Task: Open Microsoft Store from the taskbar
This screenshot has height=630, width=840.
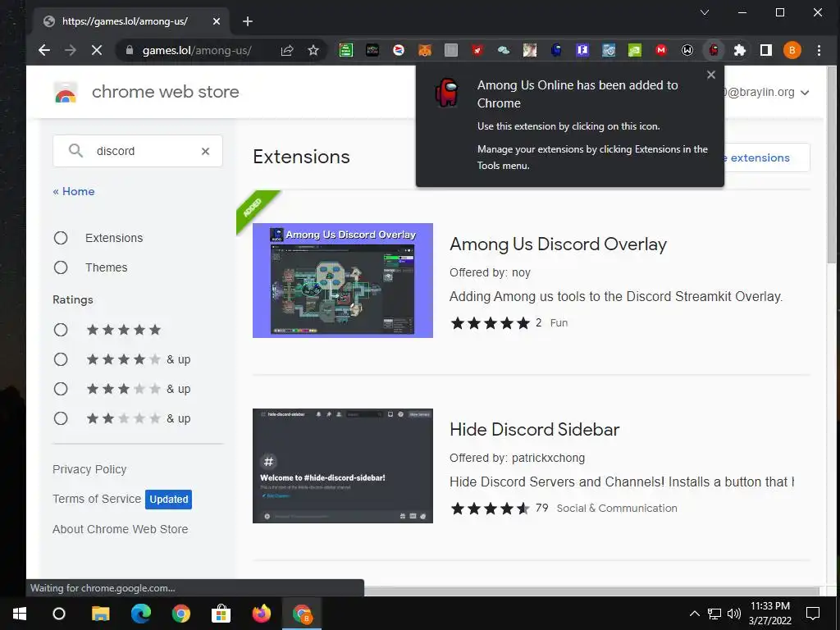Action: (x=221, y=614)
